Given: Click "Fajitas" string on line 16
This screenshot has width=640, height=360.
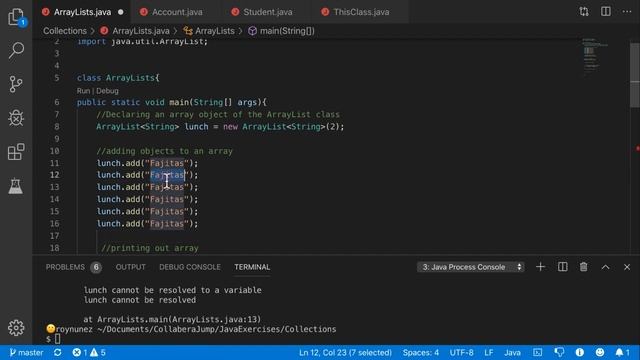Looking at the screenshot, I should coord(167,224).
